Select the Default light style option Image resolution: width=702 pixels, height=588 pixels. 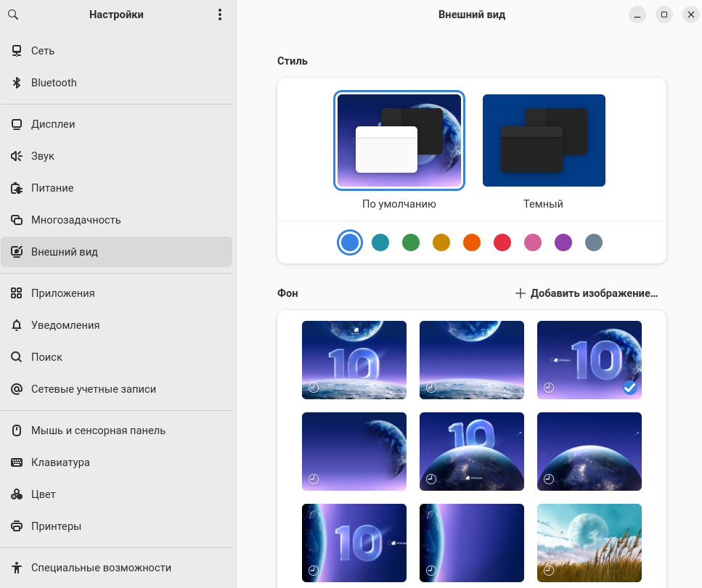point(399,141)
